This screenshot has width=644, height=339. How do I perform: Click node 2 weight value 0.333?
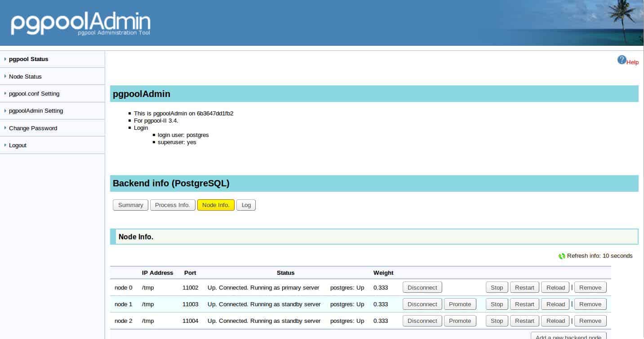381,321
